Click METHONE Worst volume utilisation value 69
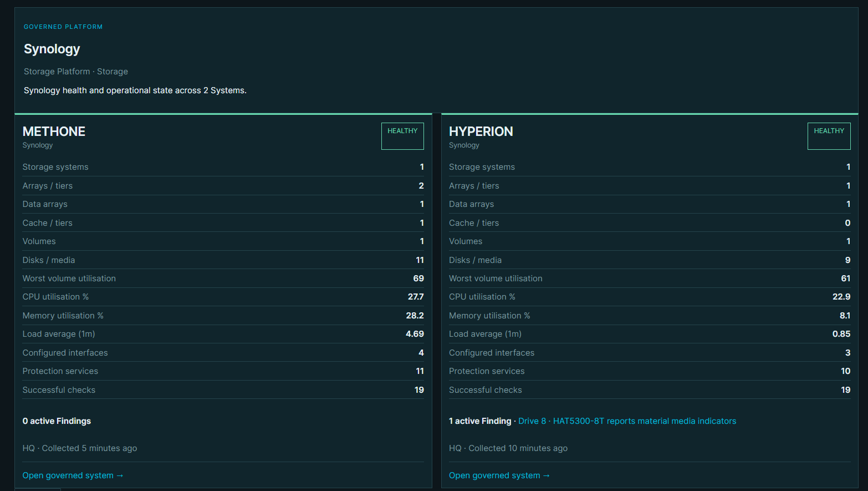 (x=418, y=279)
